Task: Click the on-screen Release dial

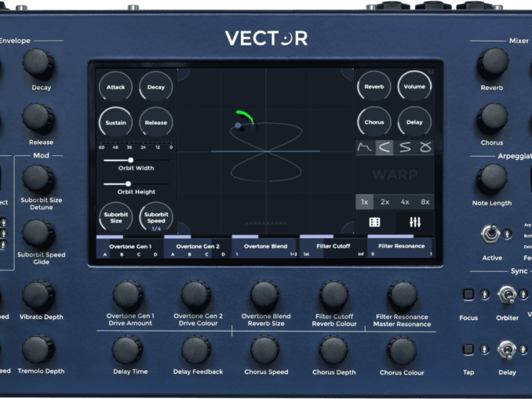Action: pos(155,122)
